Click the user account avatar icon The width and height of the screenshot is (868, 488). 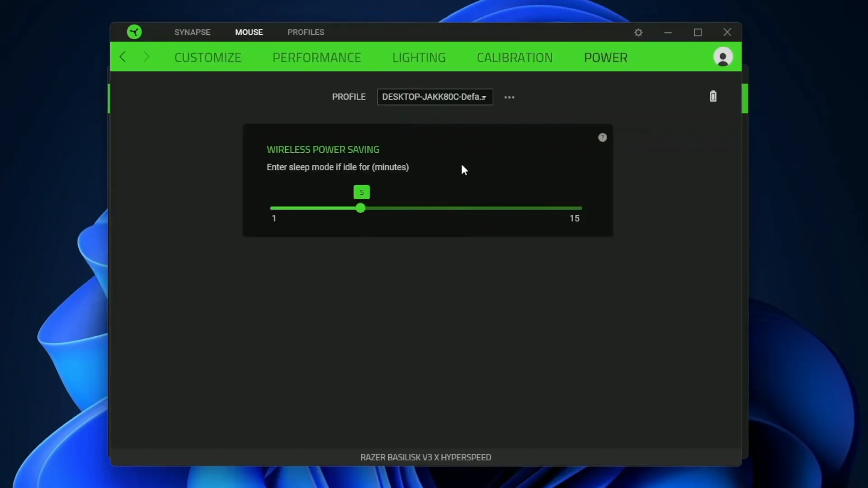723,57
